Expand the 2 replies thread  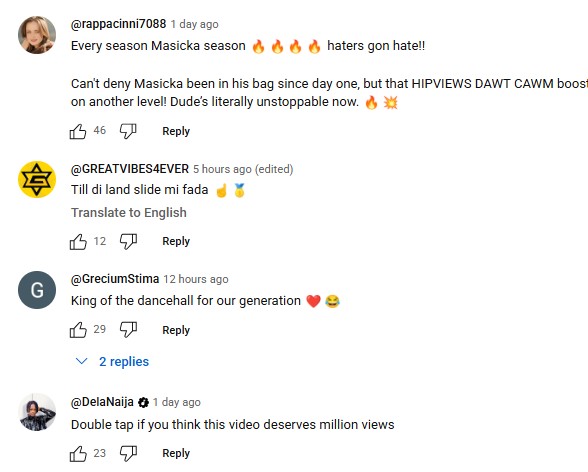click(x=112, y=361)
